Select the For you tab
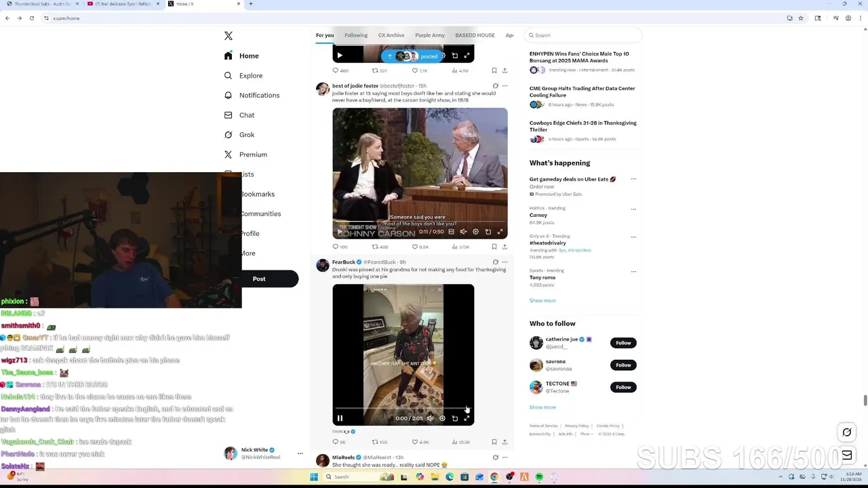 (x=325, y=35)
